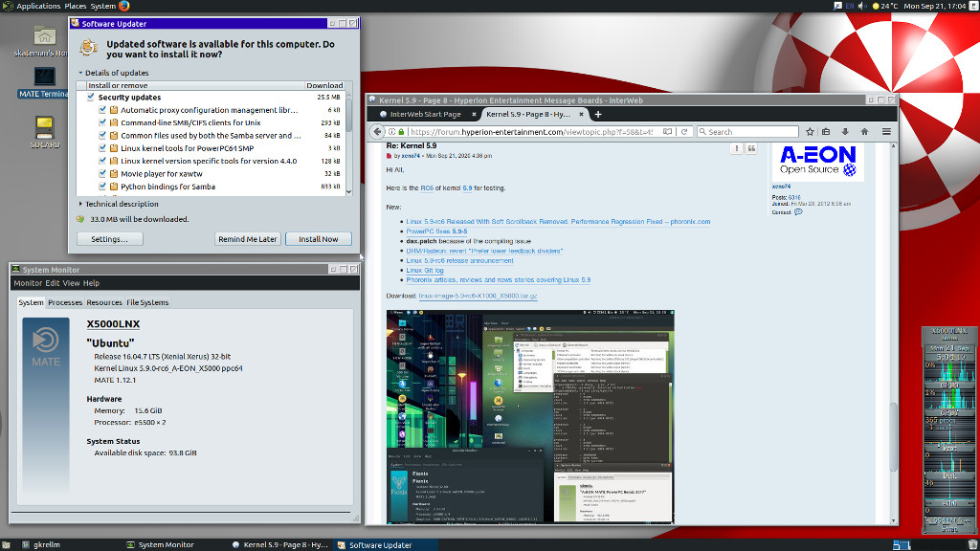Uncheck Common files used by Samba server

coord(102,136)
